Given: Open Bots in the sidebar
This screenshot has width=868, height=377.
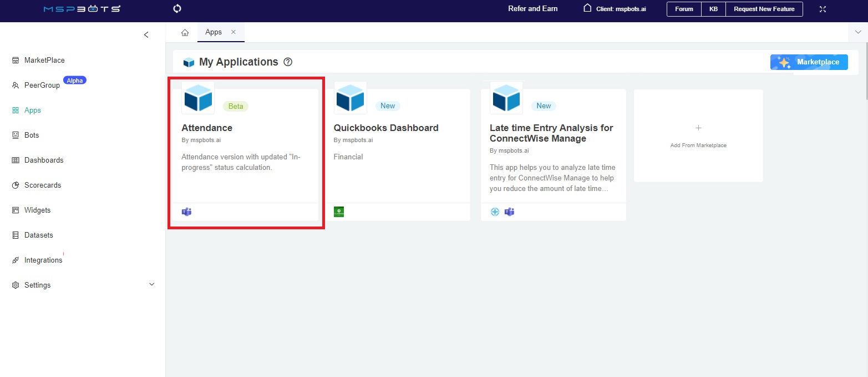Looking at the screenshot, I should [32, 135].
